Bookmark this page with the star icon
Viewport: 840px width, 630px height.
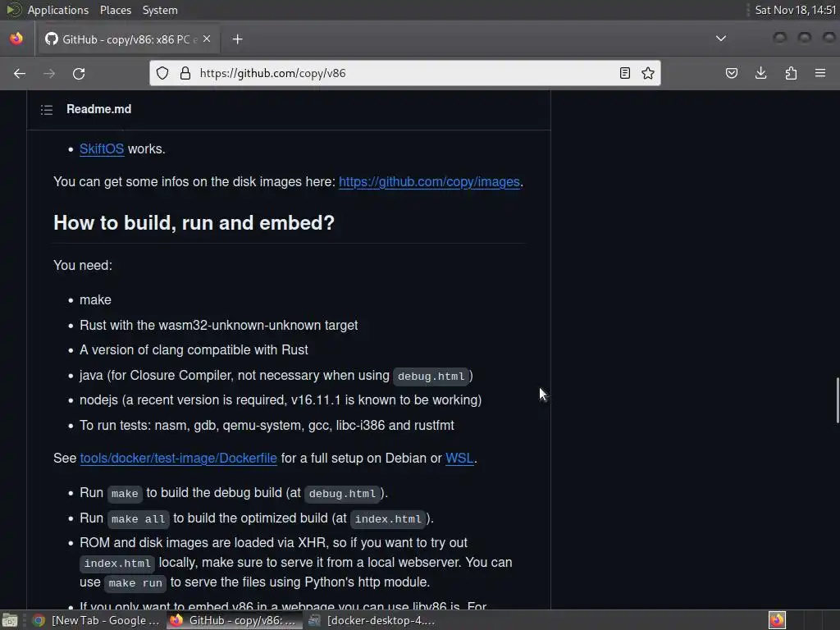point(648,73)
